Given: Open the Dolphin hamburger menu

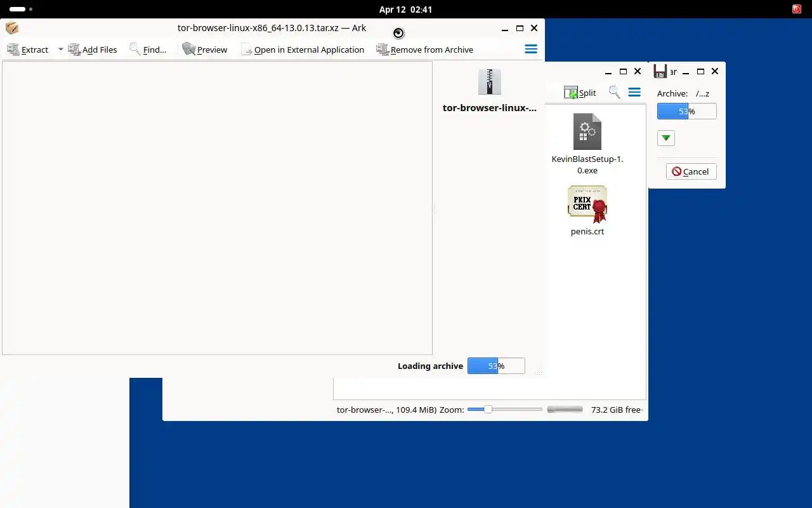Looking at the screenshot, I should pyautogui.click(x=634, y=93).
